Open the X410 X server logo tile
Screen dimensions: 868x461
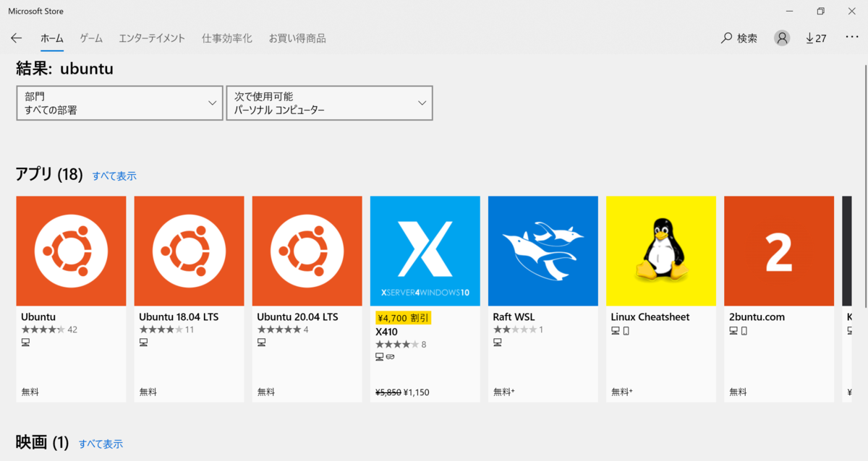[425, 251]
